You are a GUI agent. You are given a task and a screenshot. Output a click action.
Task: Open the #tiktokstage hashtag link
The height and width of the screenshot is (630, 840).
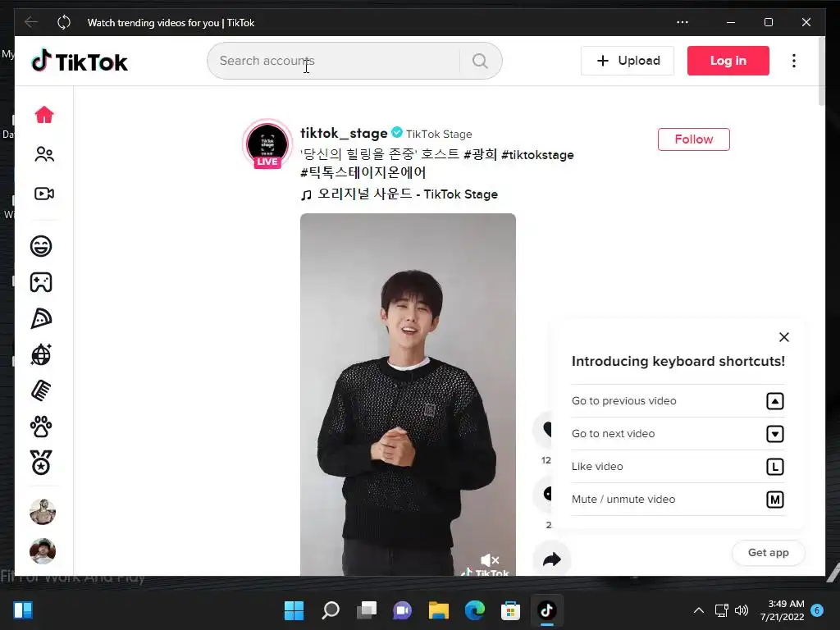[537, 155]
